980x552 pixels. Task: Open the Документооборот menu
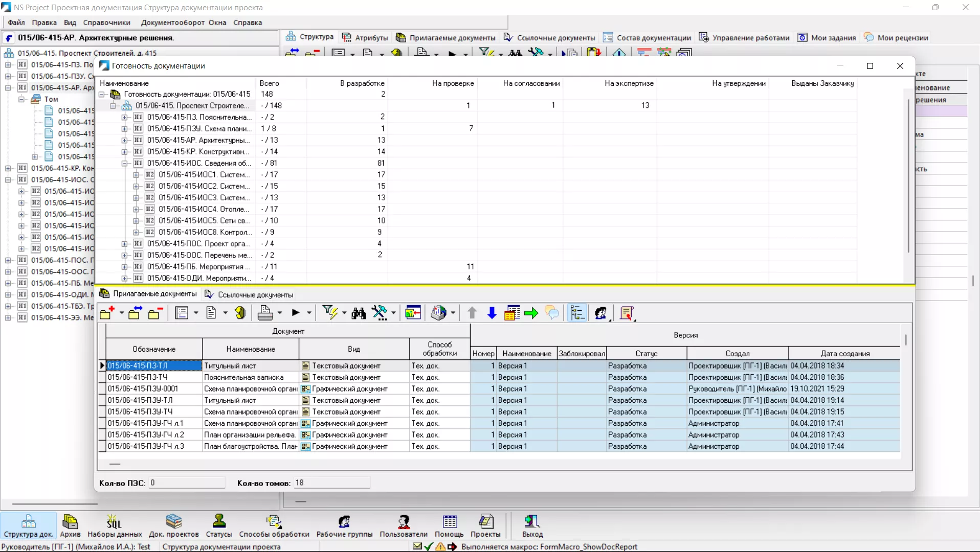172,22
